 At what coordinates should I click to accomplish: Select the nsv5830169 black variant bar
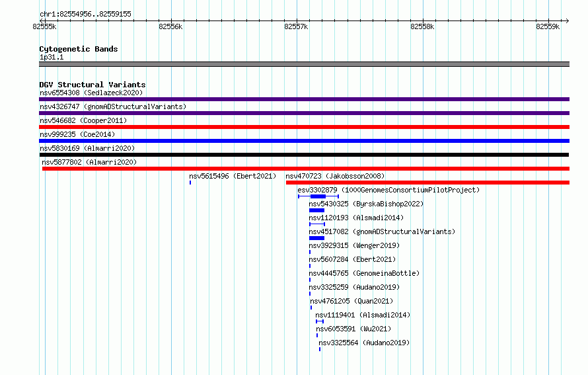(x=304, y=155)
